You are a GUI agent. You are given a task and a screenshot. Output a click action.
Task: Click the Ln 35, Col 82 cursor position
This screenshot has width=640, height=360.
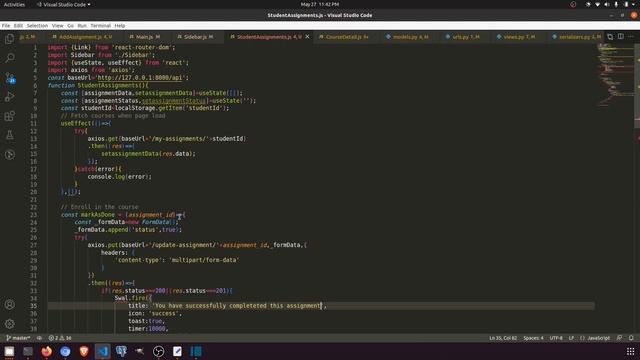coord(503,338)
